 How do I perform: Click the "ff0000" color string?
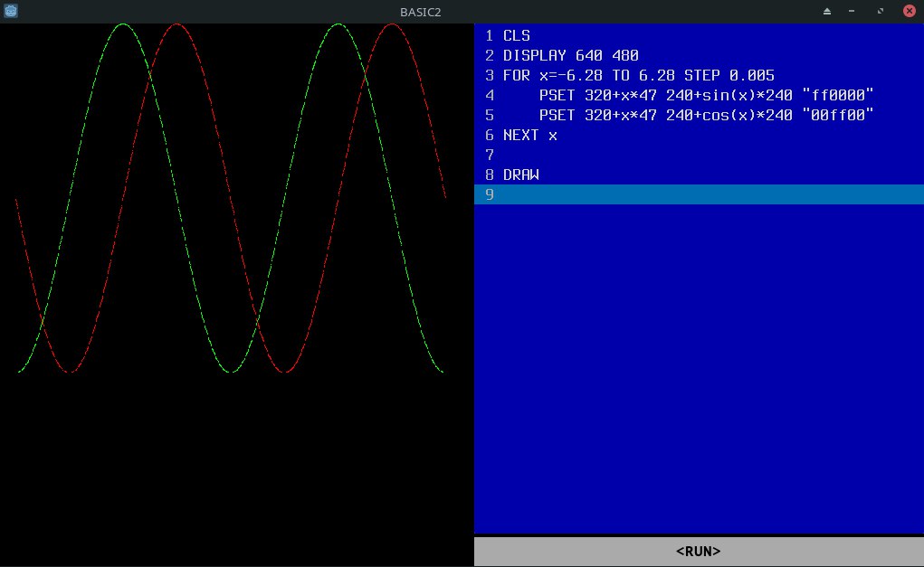(x=838, y=95)
